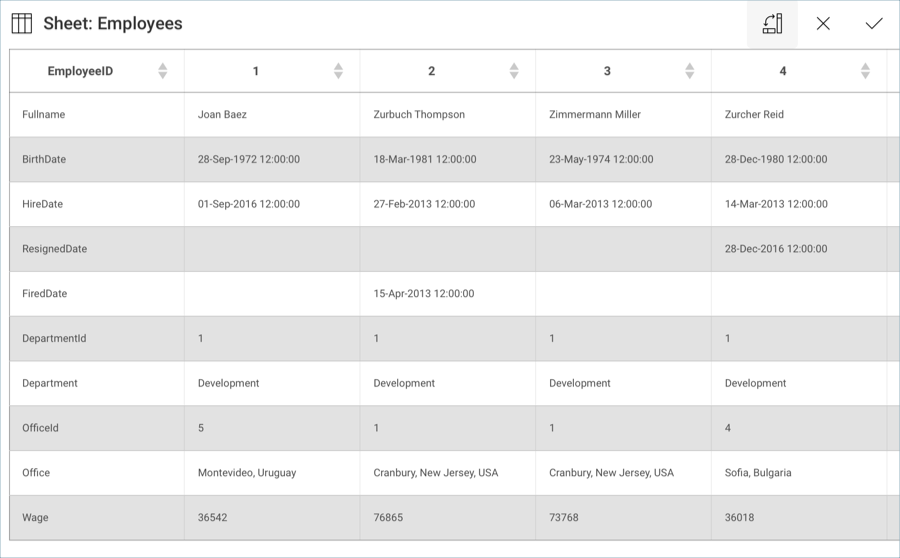Click the table grid icon beside Sheet title
The image size is (900, 558).
tap(22, 23)
